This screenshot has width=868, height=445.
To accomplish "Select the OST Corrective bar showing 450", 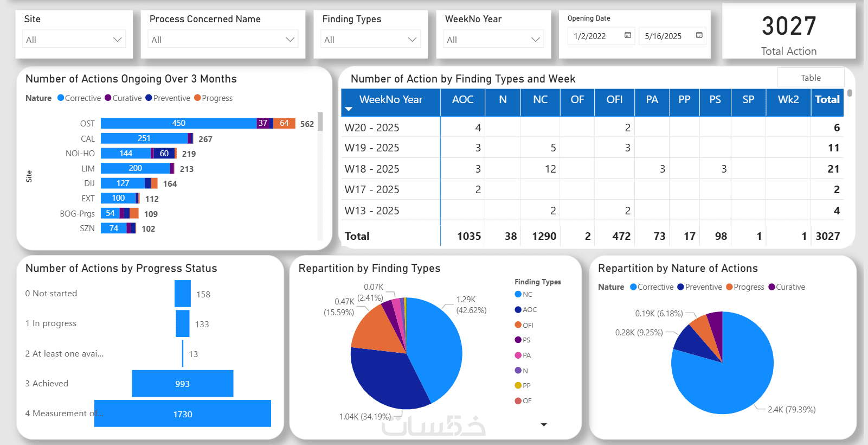I will [x=179, y=123].
